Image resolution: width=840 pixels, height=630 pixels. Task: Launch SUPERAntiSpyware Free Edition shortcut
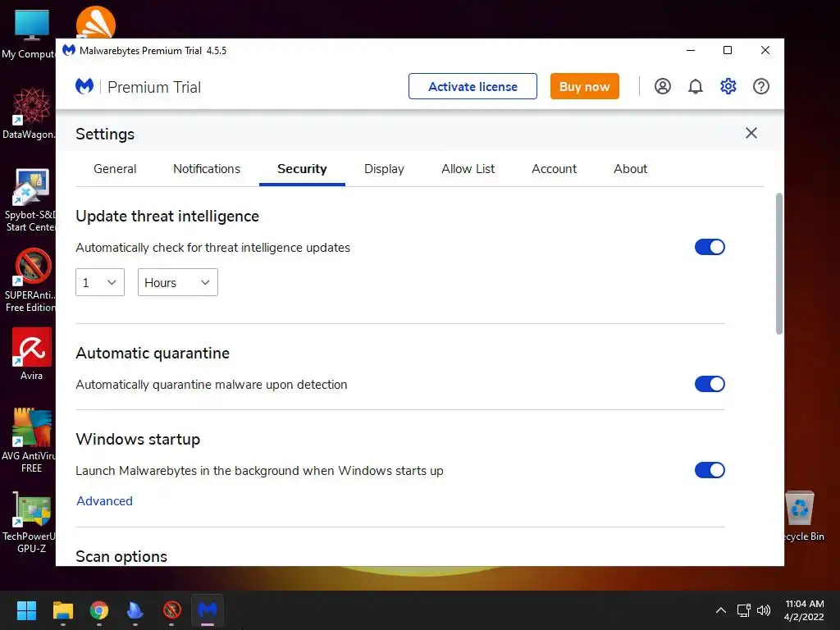pyautogui.click(x=30, y=281)
